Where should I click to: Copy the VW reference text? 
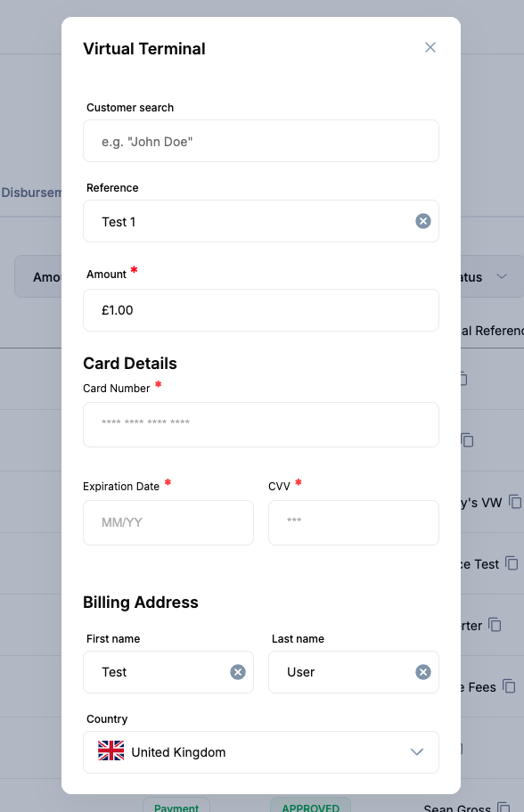[515, 502]
